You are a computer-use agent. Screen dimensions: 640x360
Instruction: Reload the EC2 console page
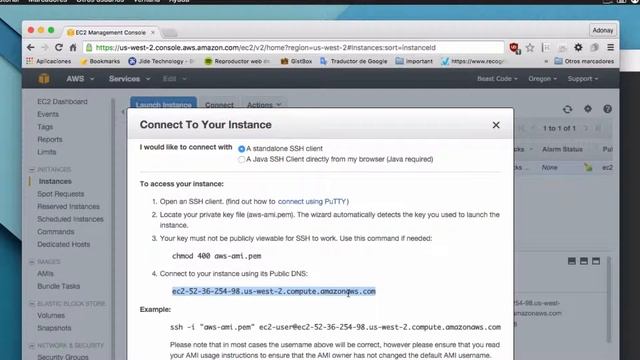[58, 48]
